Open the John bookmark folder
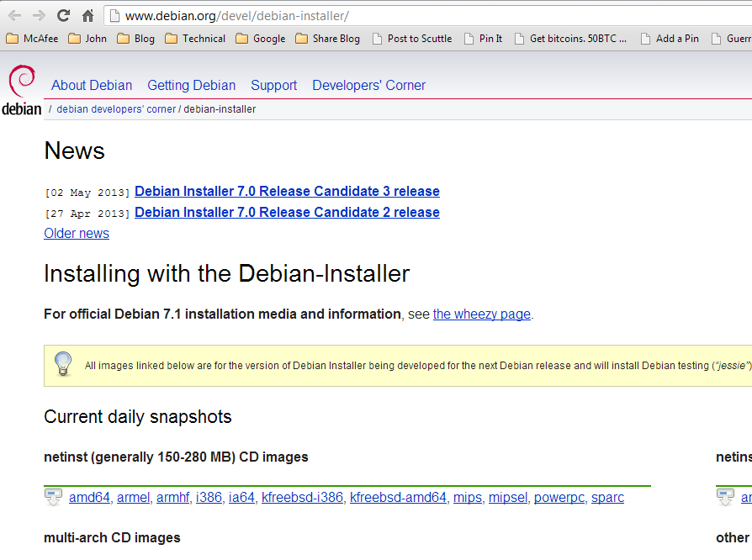 point(87,39)
